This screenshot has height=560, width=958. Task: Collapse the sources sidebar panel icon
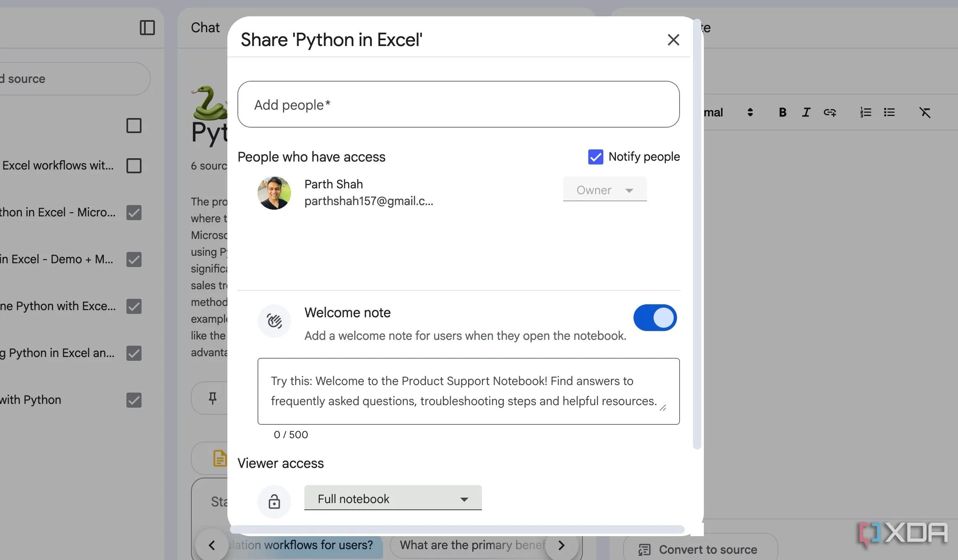(x=147, y=28)
